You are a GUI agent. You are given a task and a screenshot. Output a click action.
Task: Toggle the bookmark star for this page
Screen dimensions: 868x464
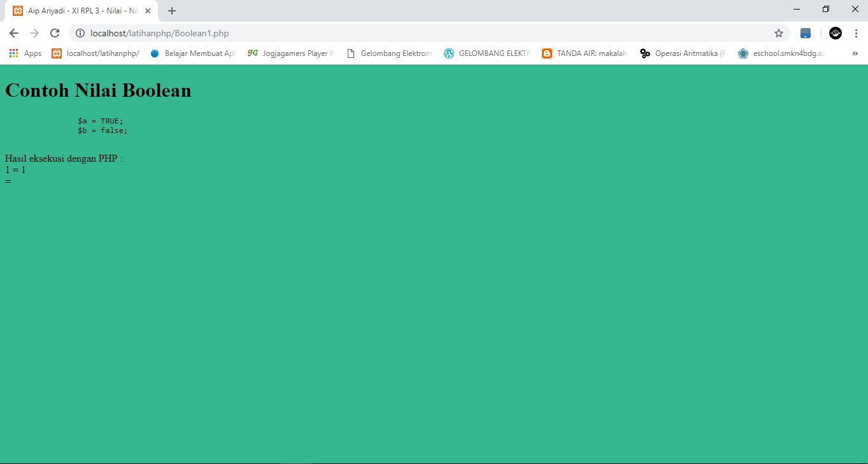pos(779,32)
